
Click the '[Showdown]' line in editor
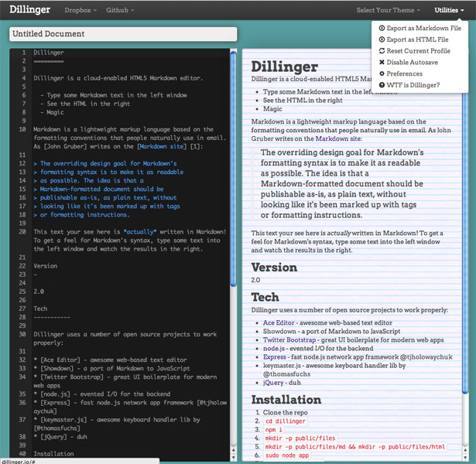111,368
